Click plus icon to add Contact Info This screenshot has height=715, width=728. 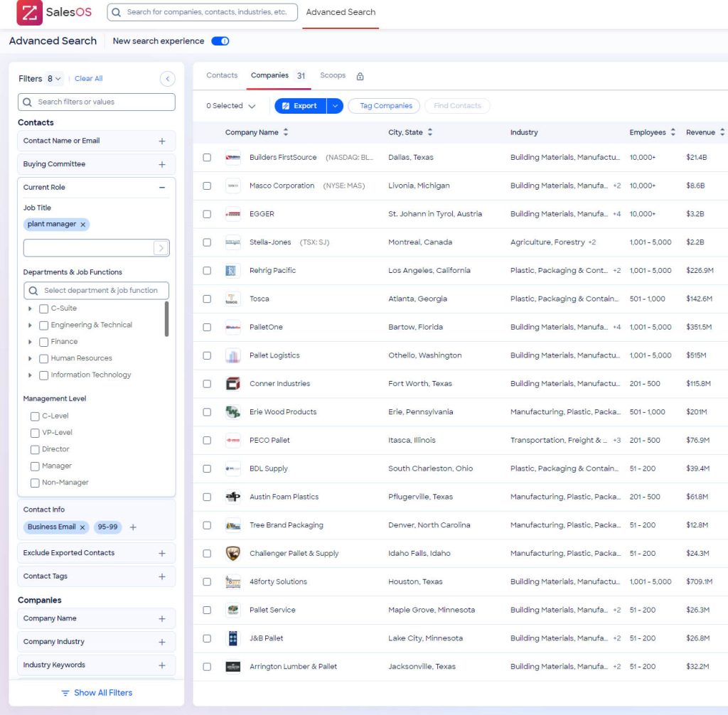tap(133, 527)
